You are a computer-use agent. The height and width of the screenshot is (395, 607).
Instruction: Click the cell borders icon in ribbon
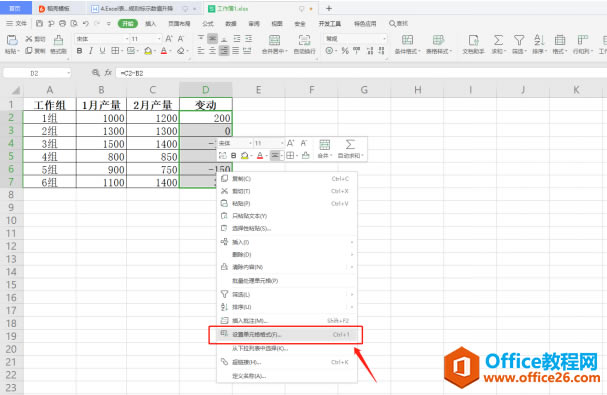tap(115, 51)
